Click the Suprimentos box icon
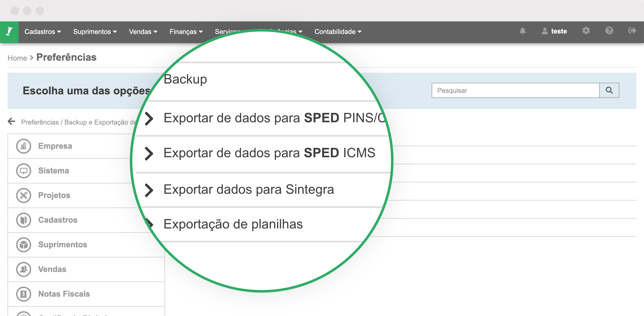Viewport: 644px width, 316px height. coord(24,244)
